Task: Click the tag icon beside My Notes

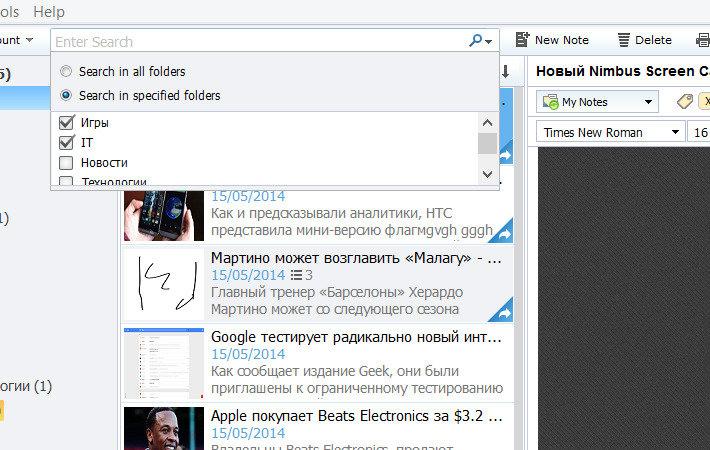Action: [685, 101]
